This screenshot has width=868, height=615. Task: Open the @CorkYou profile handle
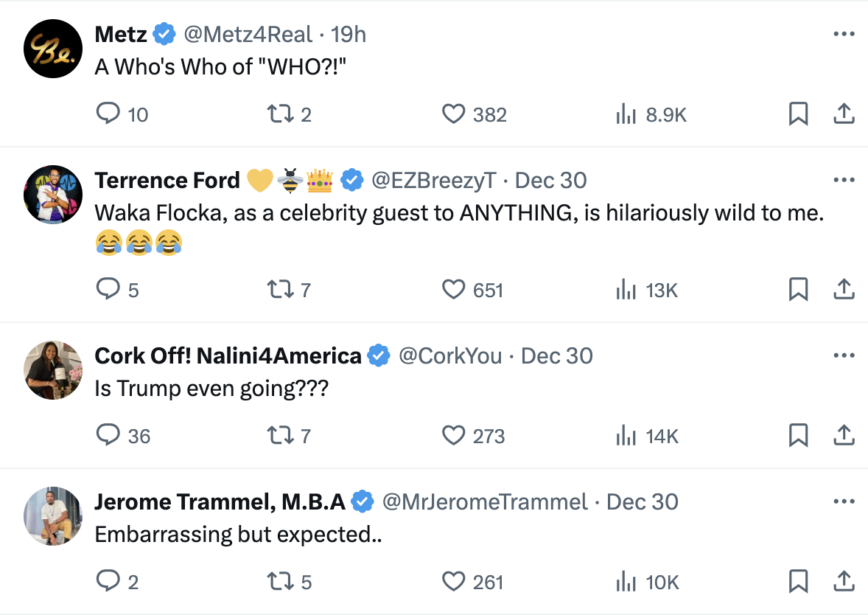(x=450, y=355)
